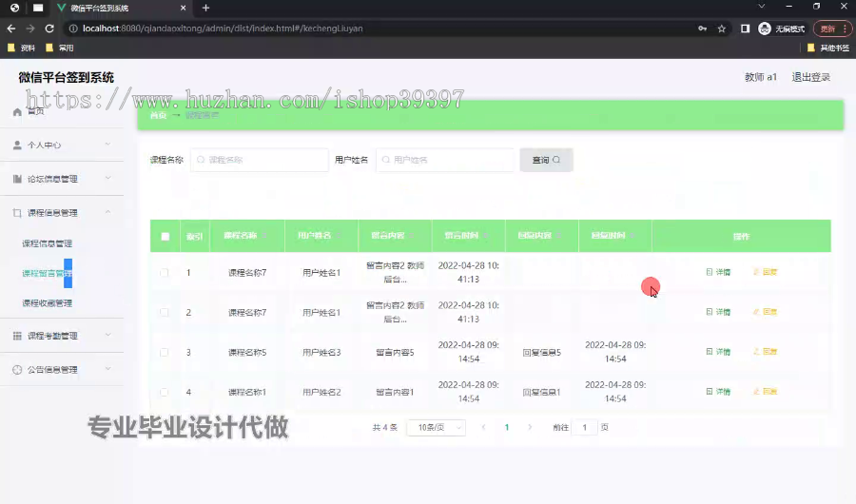This screenshot has width=856, height=504.
Task: Check the checkbox for row 3 课程名称5
Action: tap(165, 352)
